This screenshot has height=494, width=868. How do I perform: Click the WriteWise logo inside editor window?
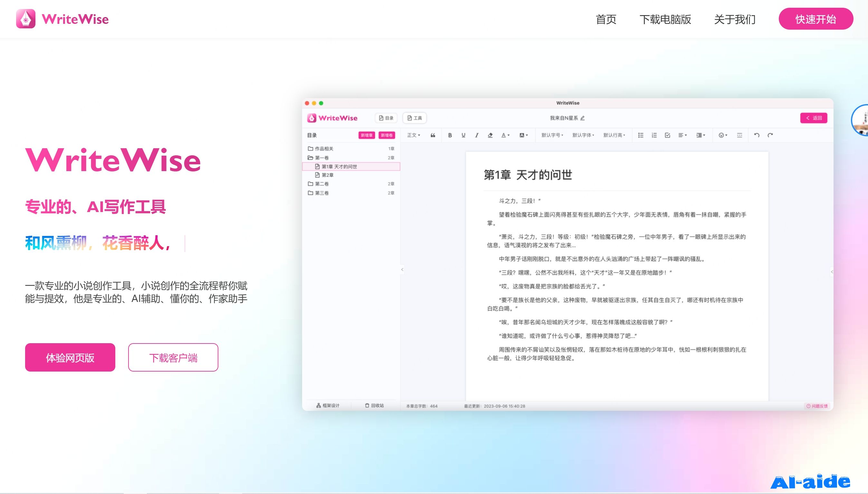pyautogui.click(x=332, y=118)
